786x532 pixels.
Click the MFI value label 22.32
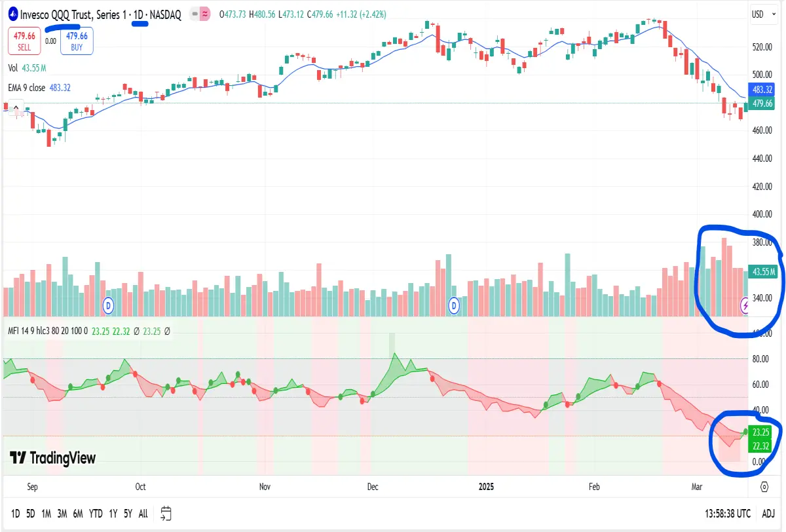761,446
